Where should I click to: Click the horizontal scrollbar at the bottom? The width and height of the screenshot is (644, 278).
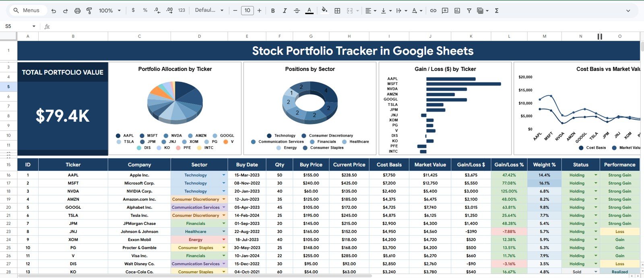click(x=195, y=276)
